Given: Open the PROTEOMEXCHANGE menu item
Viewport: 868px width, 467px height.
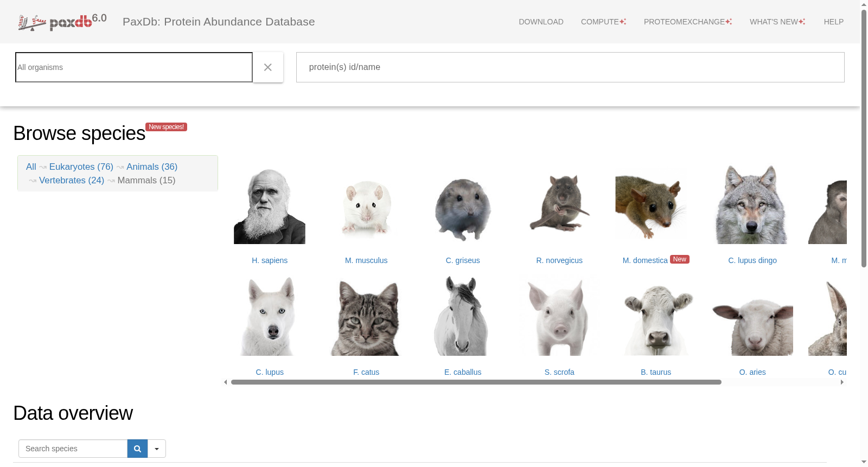Looking at the screenshot, I should click(x=688, y=22).
